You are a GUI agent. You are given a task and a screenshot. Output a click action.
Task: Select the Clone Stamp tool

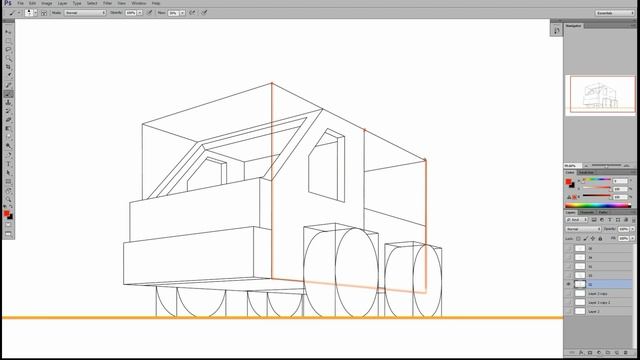pyautogui.click(x=8, y=102)
